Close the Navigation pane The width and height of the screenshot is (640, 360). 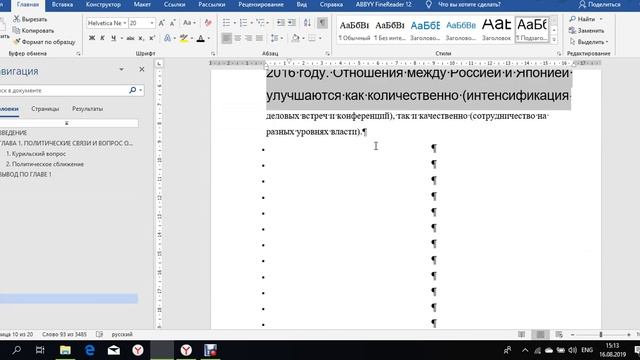click(x=142, y=69)
